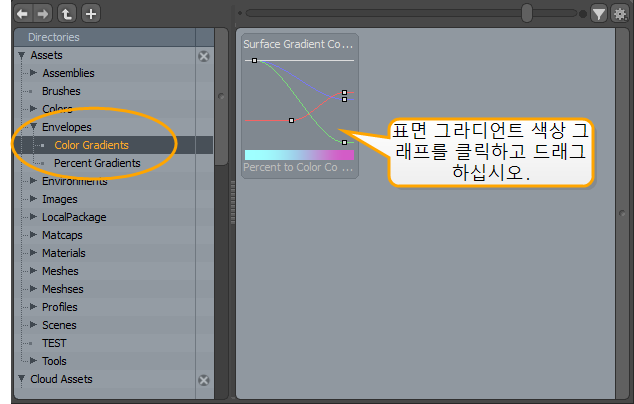Collapse the Assets tree root
Screen dimensions: 634x404
pyautogui.click(x=22, y=56)
